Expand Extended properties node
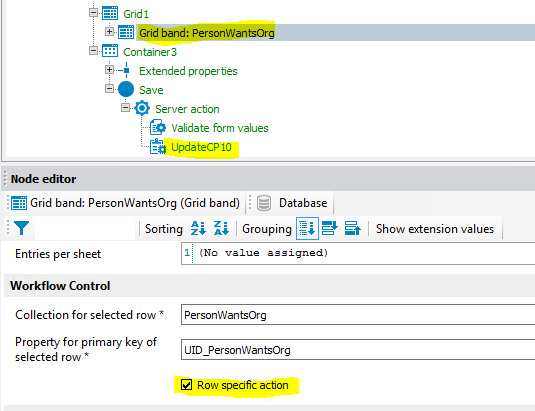Image resolution: width=535 pixels, height=411 pixels. 109,70
